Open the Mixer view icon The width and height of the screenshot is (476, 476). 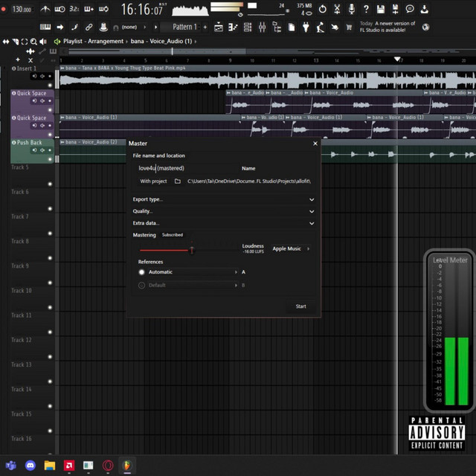[263, 27]
